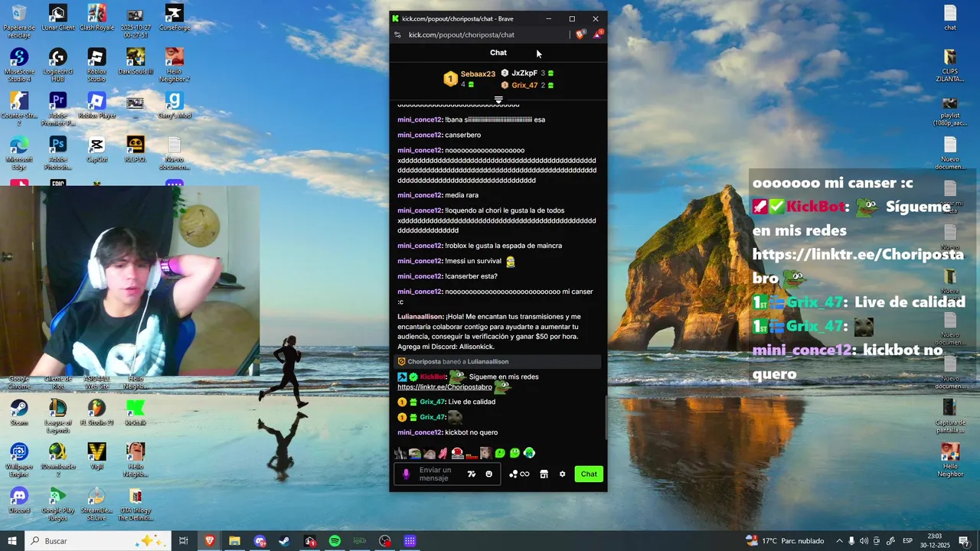
Task: Click the taskbar Buscar search box
Action: 97,541
